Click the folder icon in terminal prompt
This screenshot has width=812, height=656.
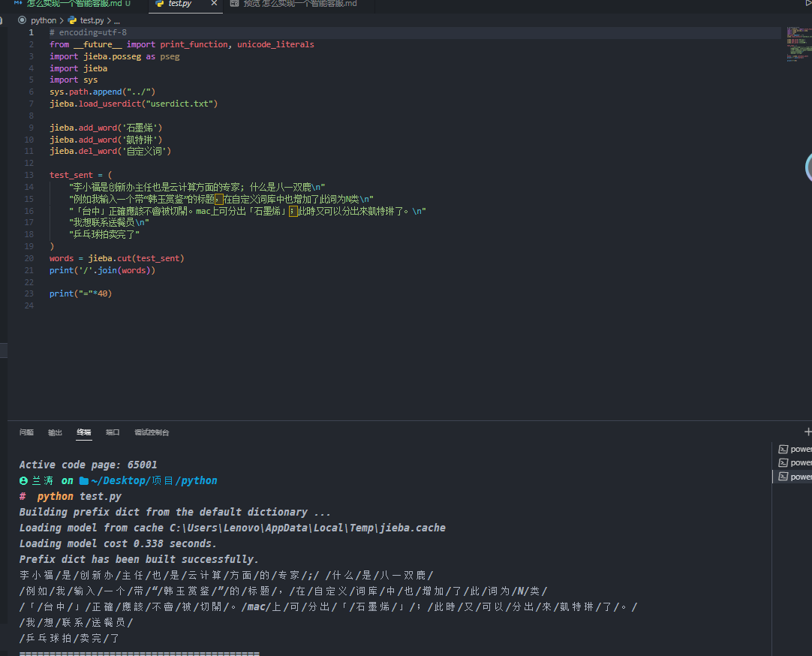[84, 481]
